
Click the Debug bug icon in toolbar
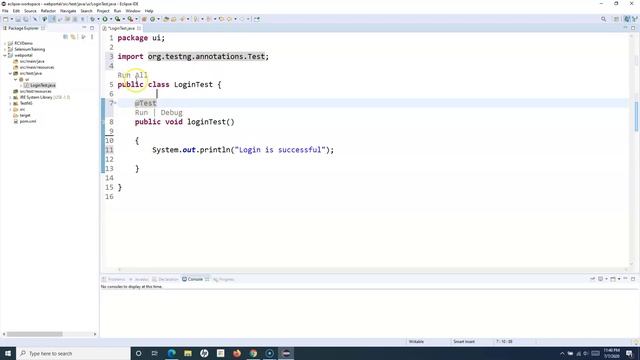93,19
